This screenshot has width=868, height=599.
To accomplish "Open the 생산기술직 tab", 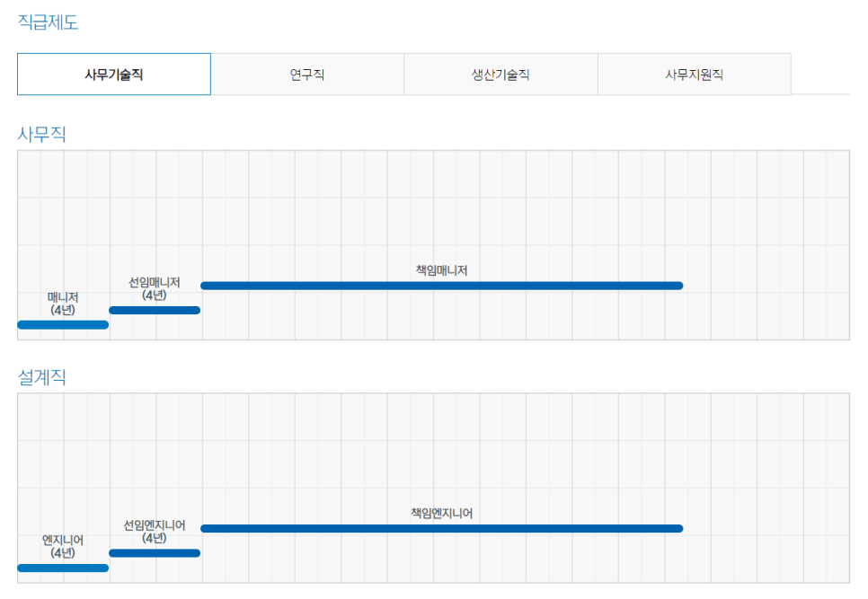I will 500,75.
